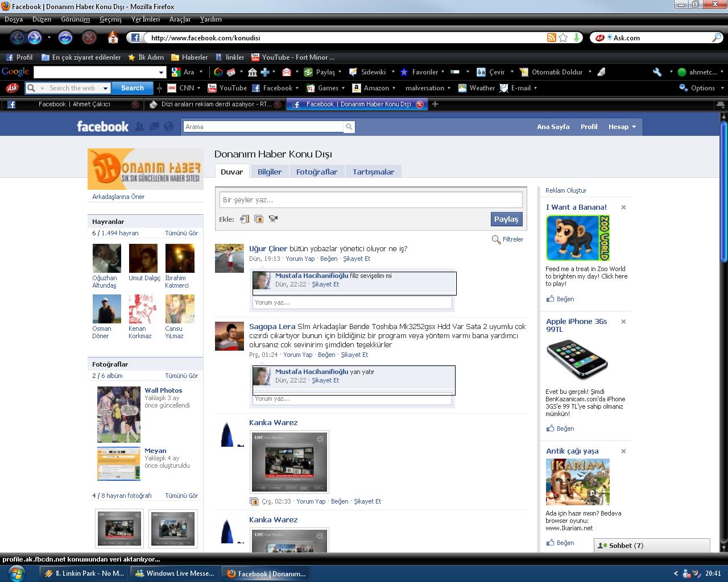Click the Facebook friend requests icon
The image size is (728, 582).
click(139, 127)
